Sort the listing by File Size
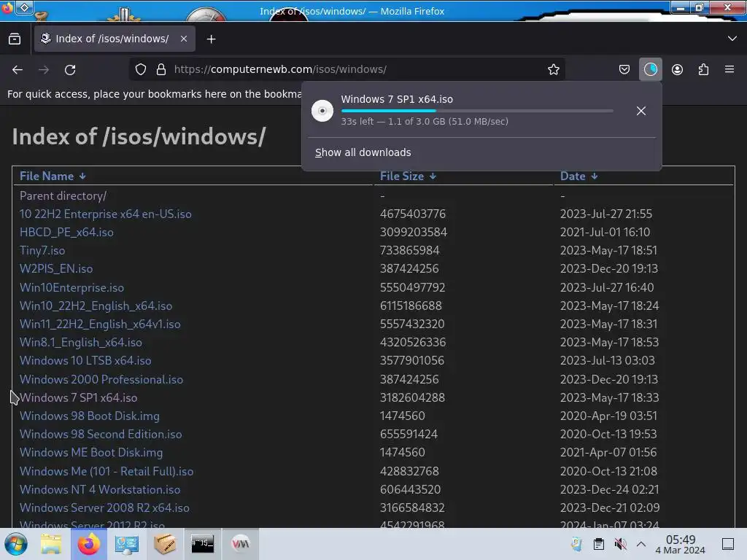Viewport: 747px width, 560px height. (x=408, y=176)
